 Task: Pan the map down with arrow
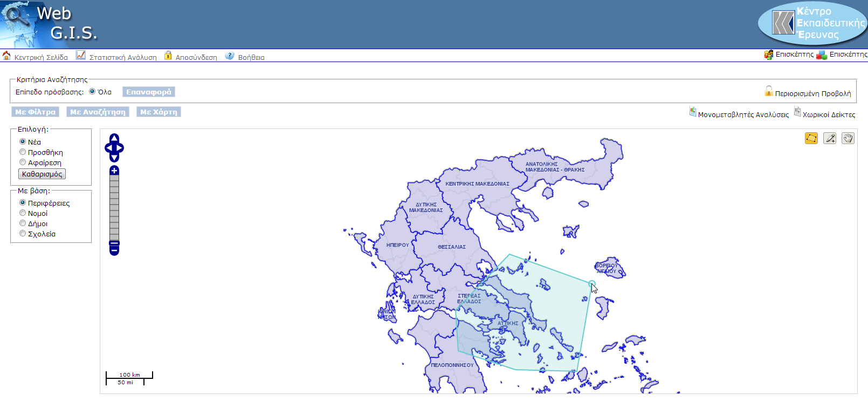pos(114,157)
